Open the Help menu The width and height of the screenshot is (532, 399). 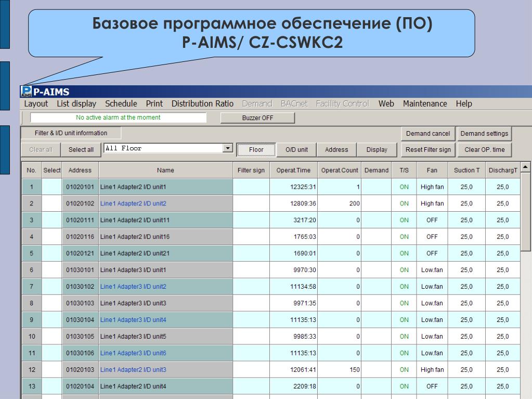pos(464,104)
